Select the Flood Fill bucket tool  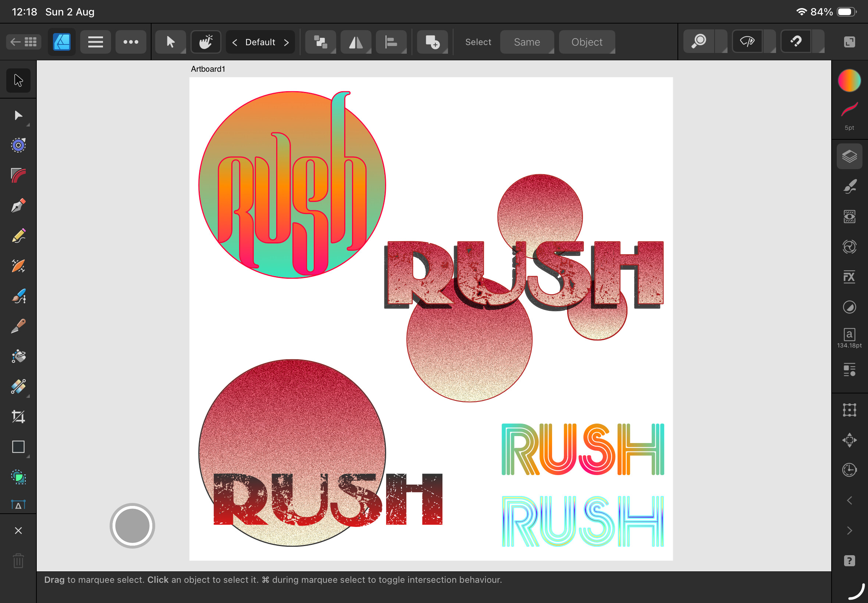(x=18, y=356)
